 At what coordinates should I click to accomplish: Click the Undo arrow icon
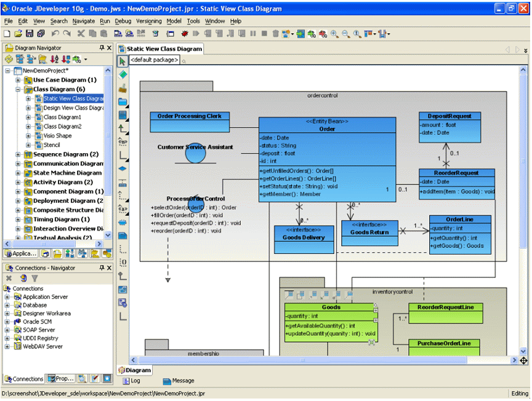pos(55,34)
